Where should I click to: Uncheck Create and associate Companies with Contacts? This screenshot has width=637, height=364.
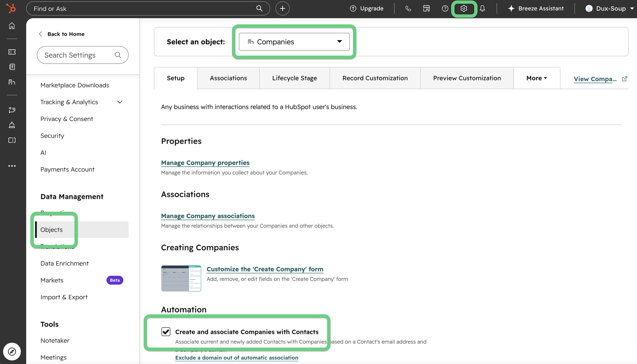coord(166,331)
